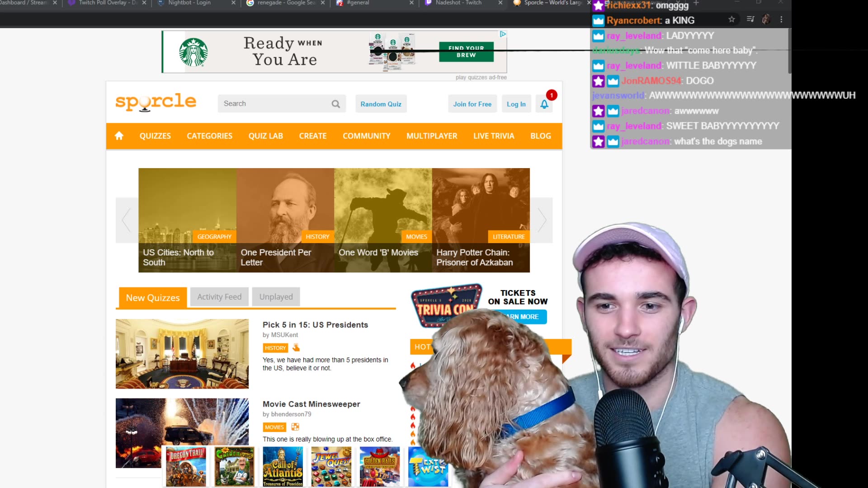Open One President Per Letter quiz card

(285, 220)
